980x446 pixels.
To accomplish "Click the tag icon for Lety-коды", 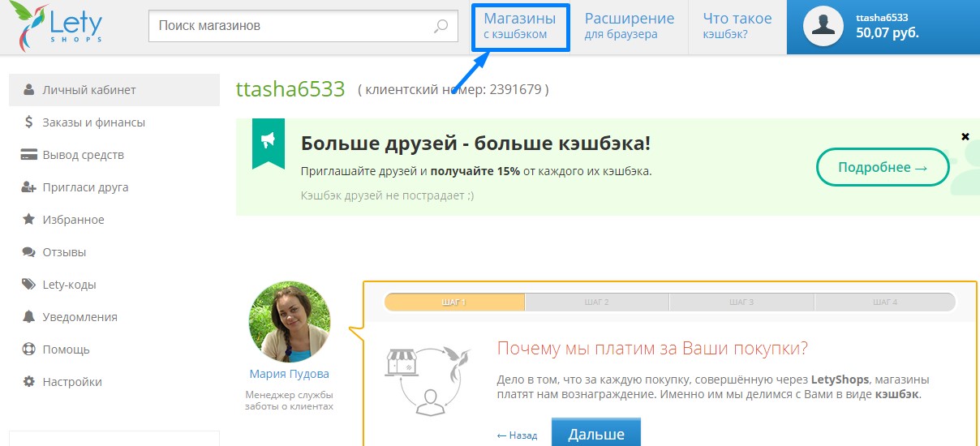I will pyautogui.click(x=28, y=285).
